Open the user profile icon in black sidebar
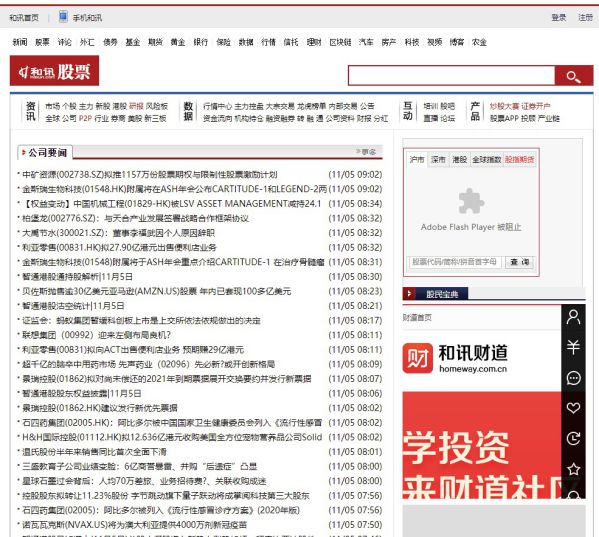The image size is (599, 537). coord(573,317)
